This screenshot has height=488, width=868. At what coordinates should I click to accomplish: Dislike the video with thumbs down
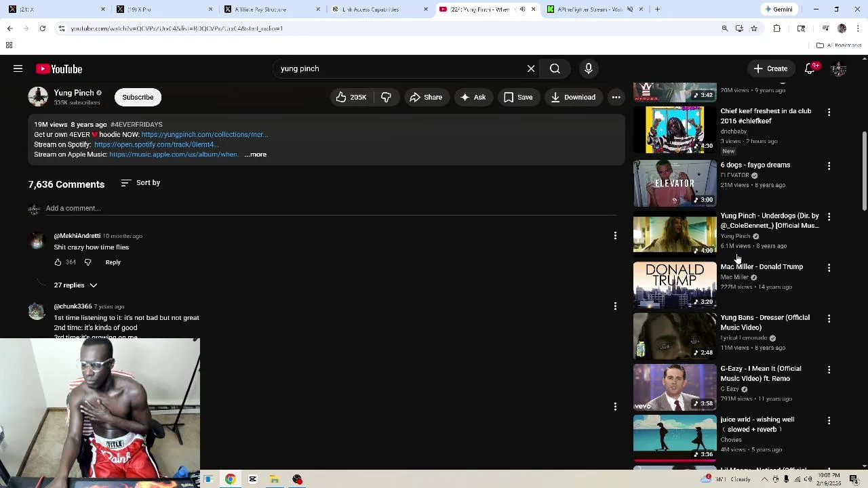[x=386, y=97]
